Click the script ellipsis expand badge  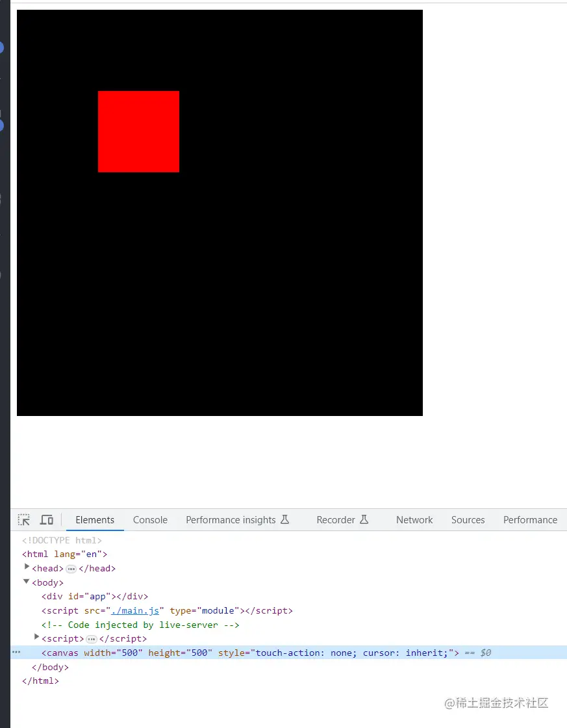point(92,640)
